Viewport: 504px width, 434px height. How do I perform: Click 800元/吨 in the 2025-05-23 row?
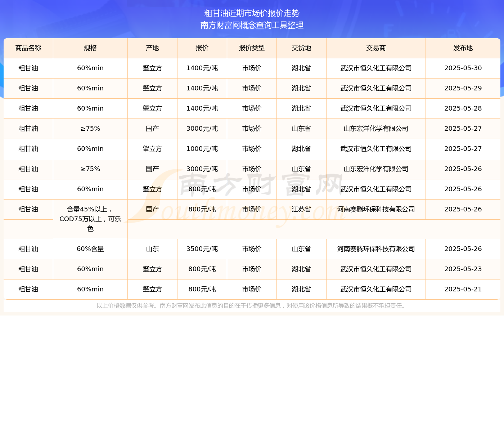[202, 269]
